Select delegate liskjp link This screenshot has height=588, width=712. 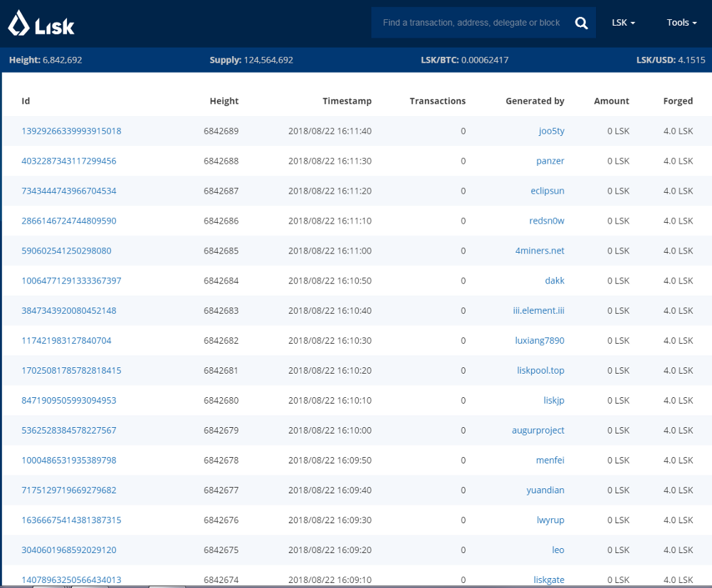553,401
